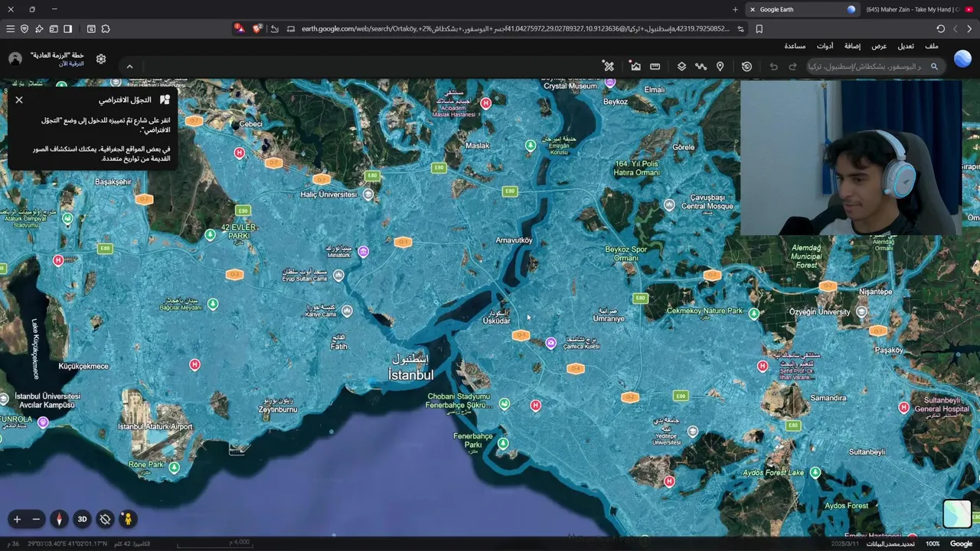The width and height of the screenshot is (980, 551).
Task: Click the rotation lock icon beside 3D
Action: pyautogui.click(x=105, y=519)
